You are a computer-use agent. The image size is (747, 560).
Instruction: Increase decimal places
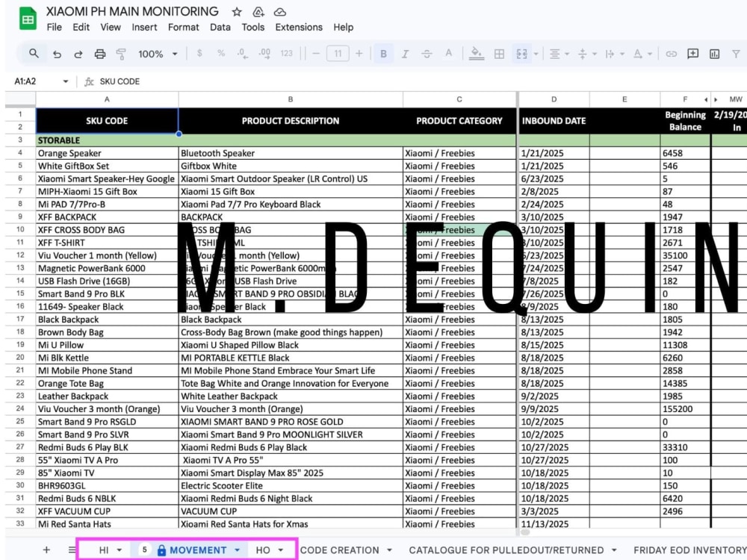point(264,53)
